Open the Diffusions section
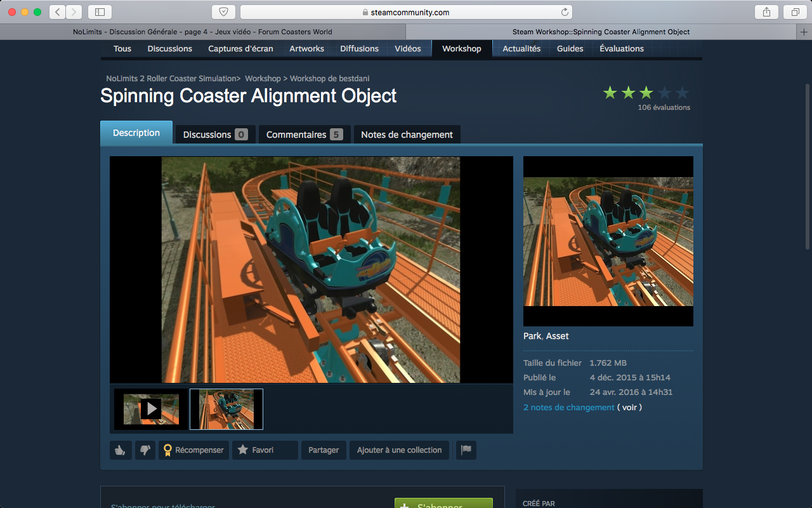The height and width of the screenshot is (508, 812). coord(359,49)
